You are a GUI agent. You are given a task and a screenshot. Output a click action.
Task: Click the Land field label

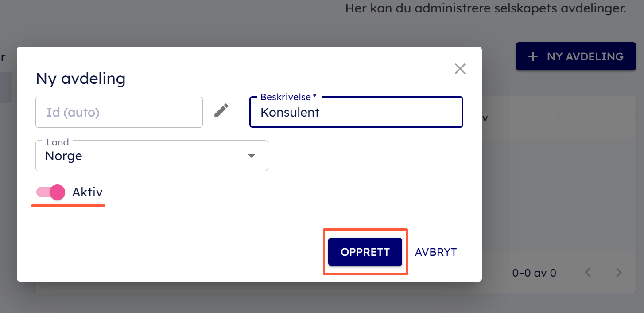pyautogui.click(x=58, y=142)
